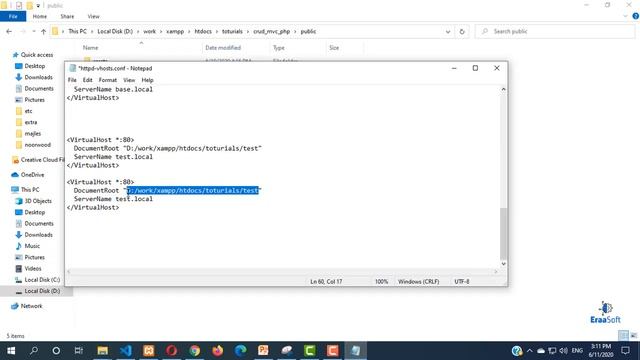Screen dimensions: 640x360
Task: Open Firefox from taskbar
Action: pyautogui.click(x=218, y=351)
